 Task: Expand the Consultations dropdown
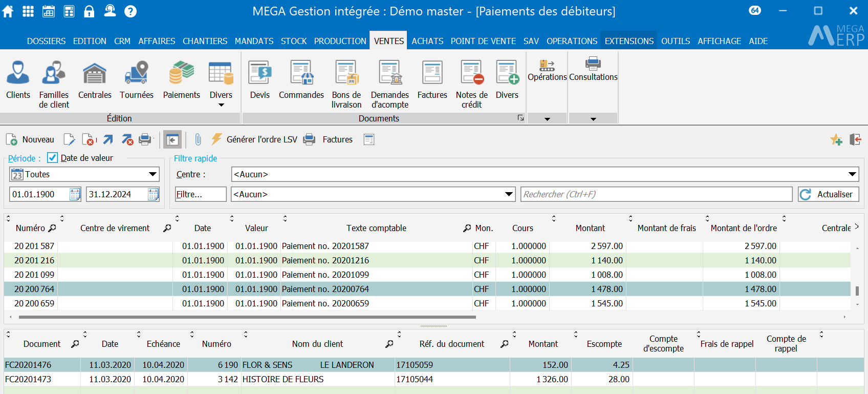593,119
